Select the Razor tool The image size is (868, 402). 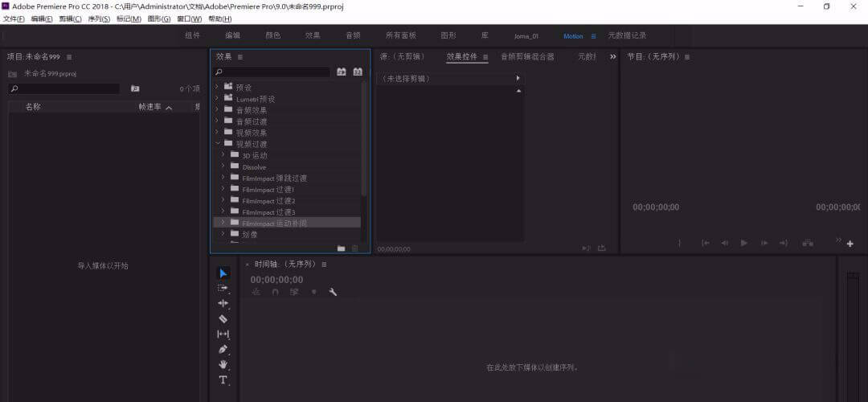click(x=223, y=319)
